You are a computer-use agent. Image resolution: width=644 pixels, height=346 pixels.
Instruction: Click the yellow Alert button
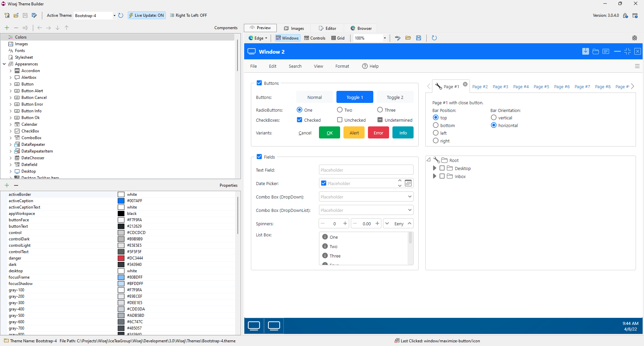[354, 132]
